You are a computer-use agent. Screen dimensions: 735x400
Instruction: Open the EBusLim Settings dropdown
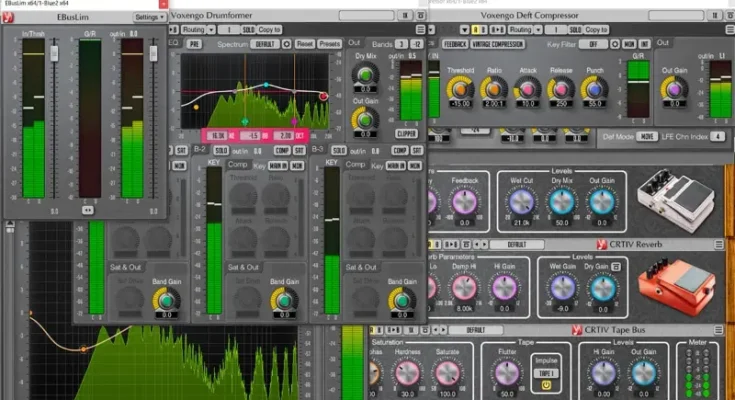point(150,17)
